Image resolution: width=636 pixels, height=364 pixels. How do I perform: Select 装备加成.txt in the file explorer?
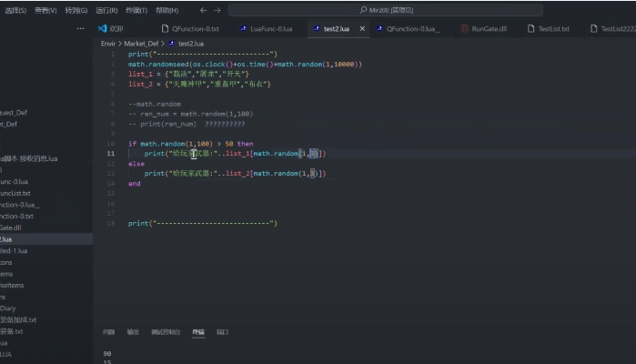[x=18, y=319]
